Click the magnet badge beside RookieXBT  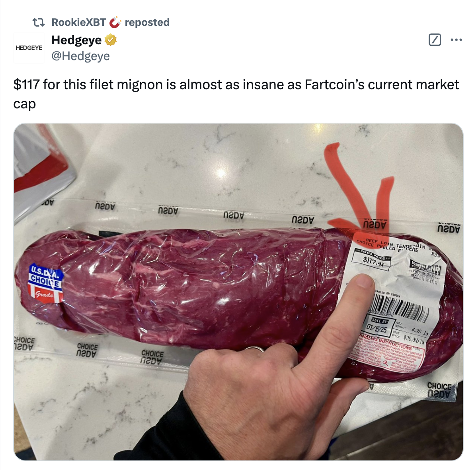coord(115,22)
